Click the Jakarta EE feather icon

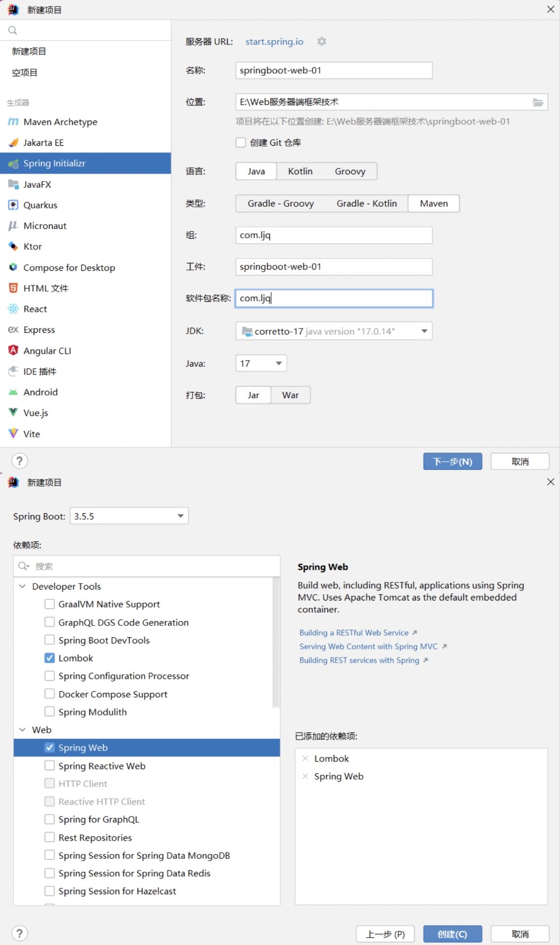13,142
